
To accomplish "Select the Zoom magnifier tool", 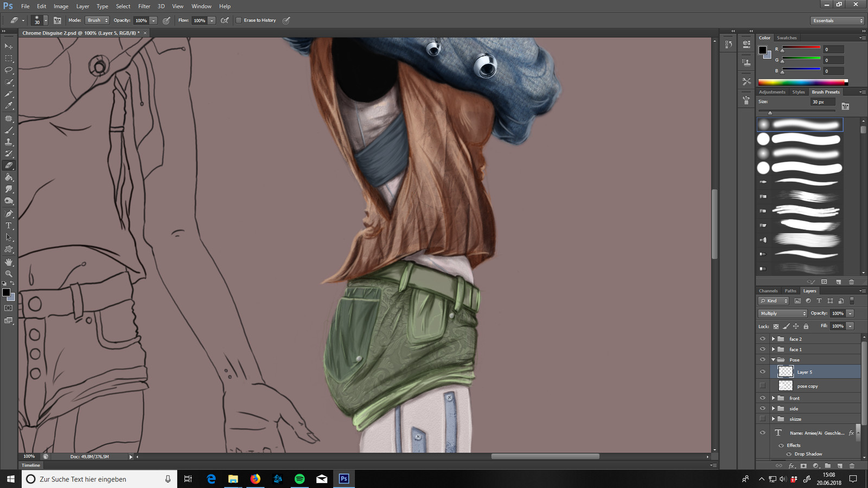I will click(9, 274).
